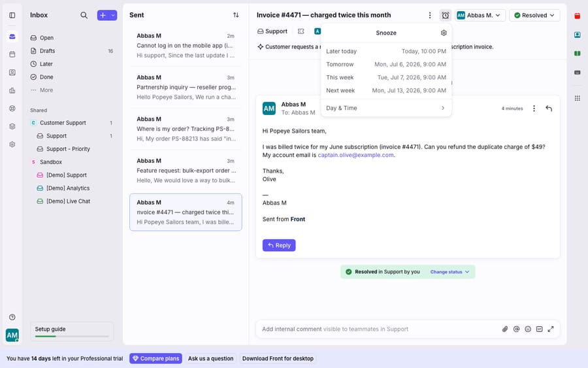Click captain.olive@example.com link
This screenshot has height=368, width=588.
(x=356, y=156)
